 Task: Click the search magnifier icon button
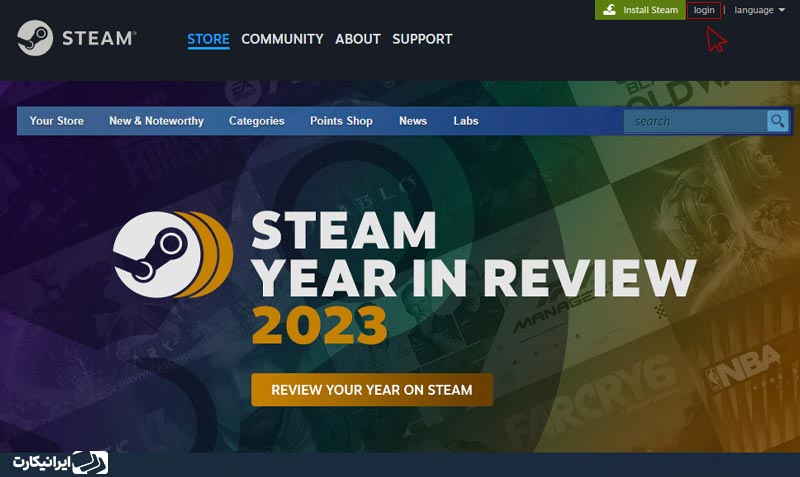point(778,121)
